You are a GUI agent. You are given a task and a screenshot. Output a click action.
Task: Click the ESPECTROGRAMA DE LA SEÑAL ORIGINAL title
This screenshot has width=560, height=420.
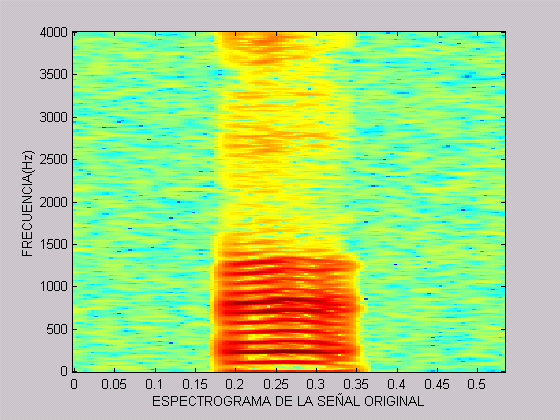click(x=288, y=401)
